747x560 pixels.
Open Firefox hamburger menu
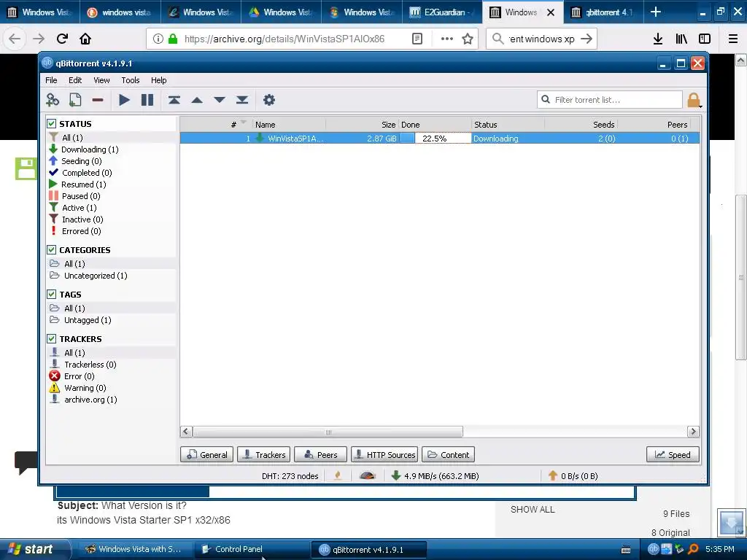(733, 39)
